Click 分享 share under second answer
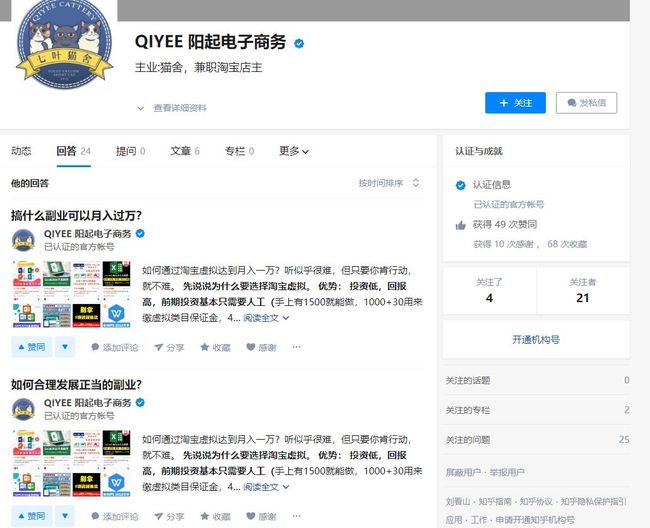The width and height of the screenshot is (650, 528). 169,516
